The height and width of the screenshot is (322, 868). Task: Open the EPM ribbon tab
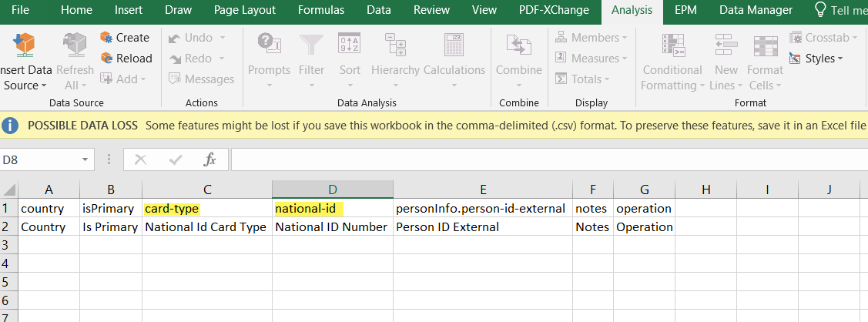688,10
